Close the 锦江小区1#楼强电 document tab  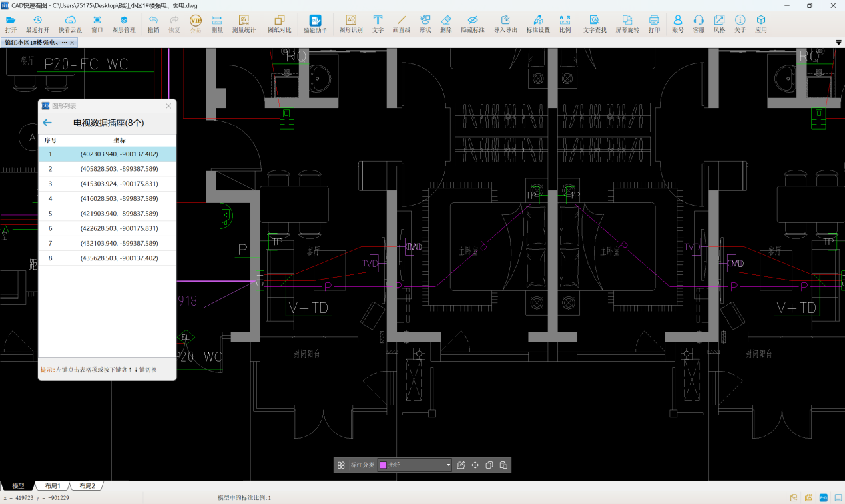pyautogui.click(x=73, y=43)
